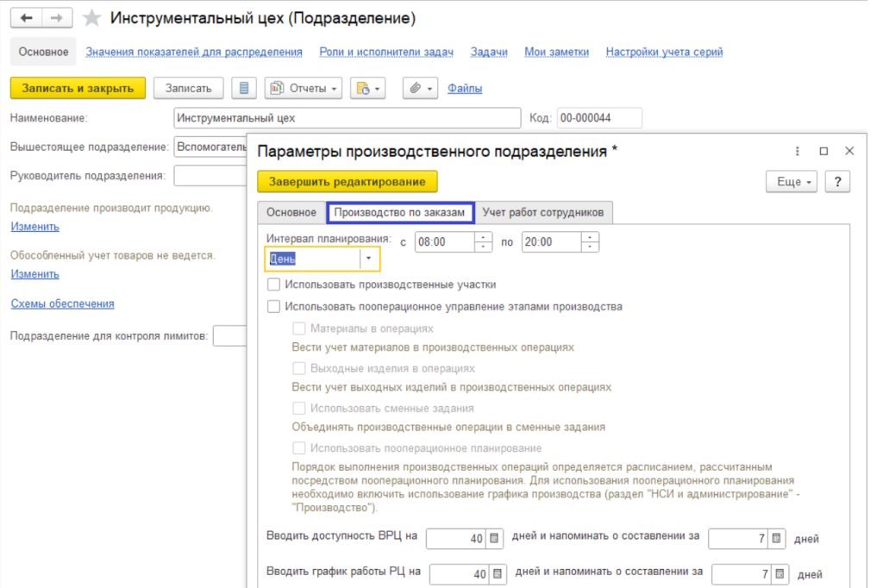Open the paperclip attachments dropdown
Viewport: 883px width, 588px height.
pyautogui.click(x=420, y=89)
